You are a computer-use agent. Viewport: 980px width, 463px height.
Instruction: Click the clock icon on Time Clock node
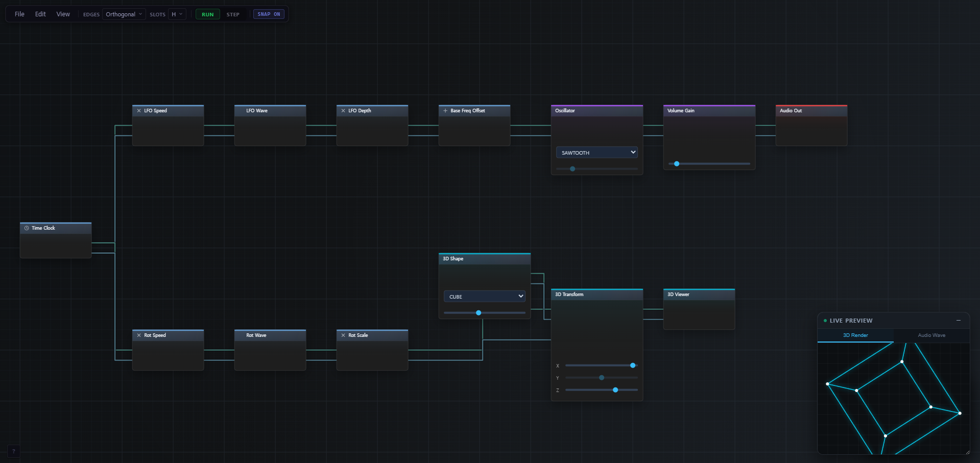[27, 228]
